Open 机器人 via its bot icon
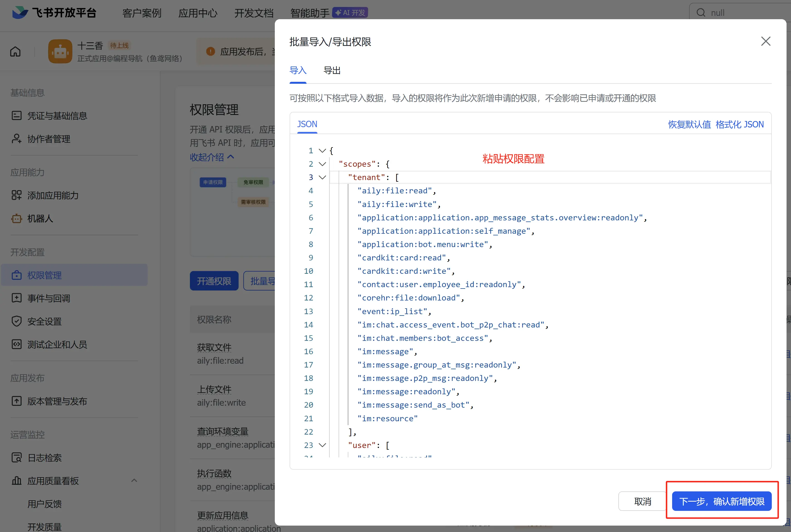791x532 pixels. click(16, 218)
